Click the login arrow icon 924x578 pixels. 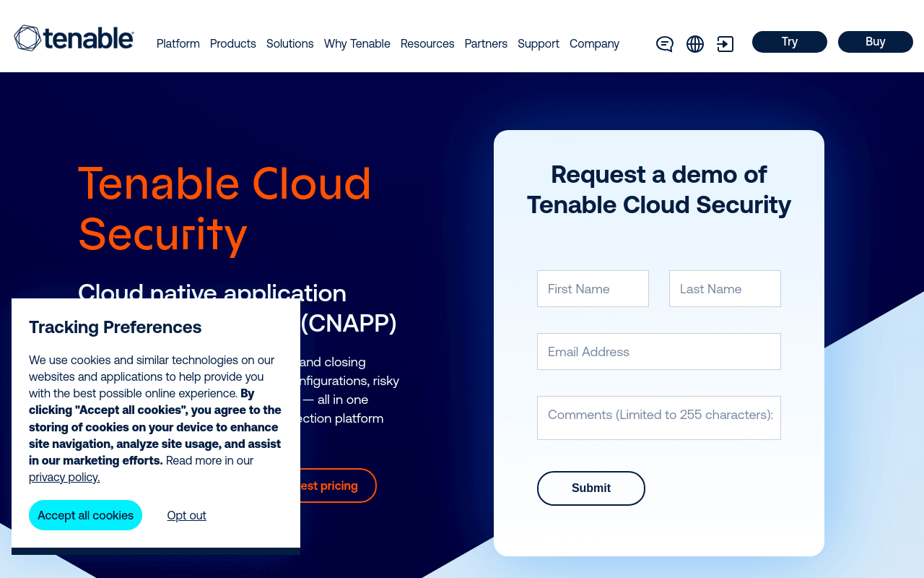pos(725,44)
